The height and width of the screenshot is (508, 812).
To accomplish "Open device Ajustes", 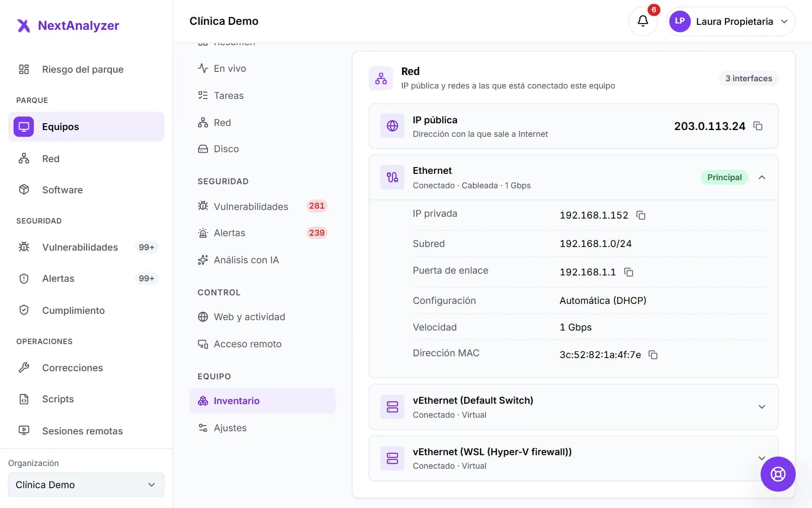I will 263,428.
